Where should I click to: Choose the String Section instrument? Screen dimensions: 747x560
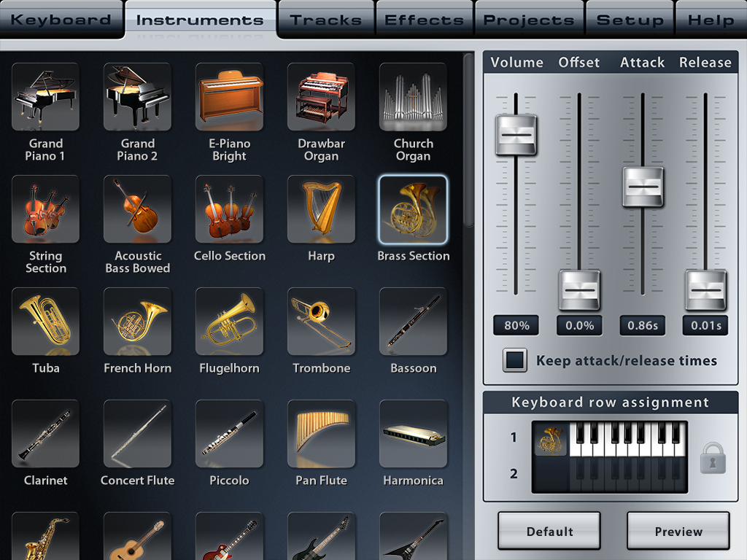click(x=45, y=209)
